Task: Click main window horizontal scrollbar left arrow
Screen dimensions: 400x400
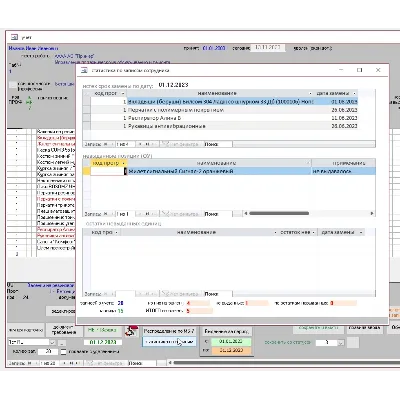Action: click(170, 363)
